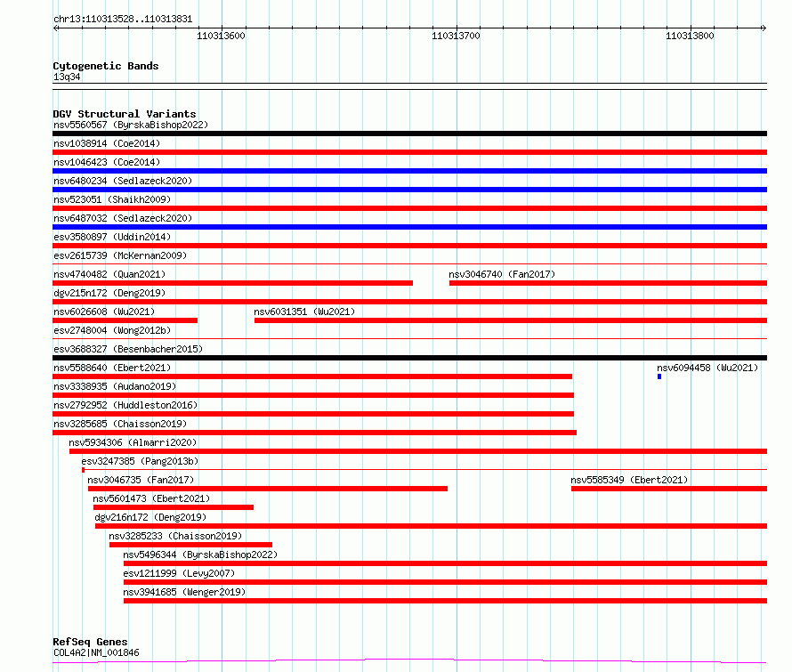This screenshot has width=792, height=672.
Task: Click the red bar under nsv5588640
Action: pos(312,376)
